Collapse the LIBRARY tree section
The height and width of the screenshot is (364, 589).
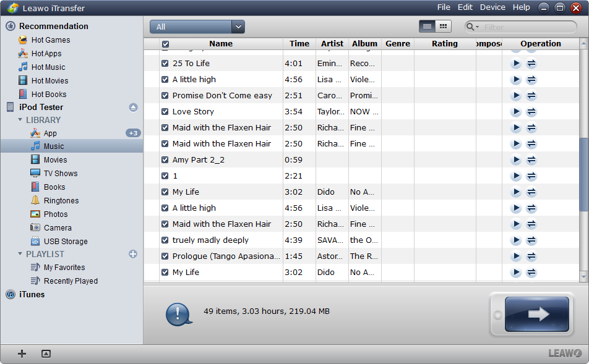[x=20, y=120]
